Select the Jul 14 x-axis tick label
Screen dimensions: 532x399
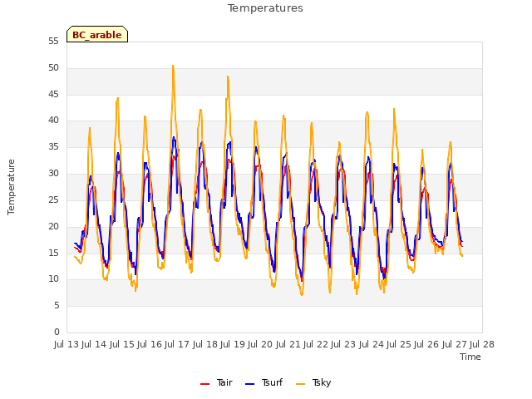coord(94,344)
